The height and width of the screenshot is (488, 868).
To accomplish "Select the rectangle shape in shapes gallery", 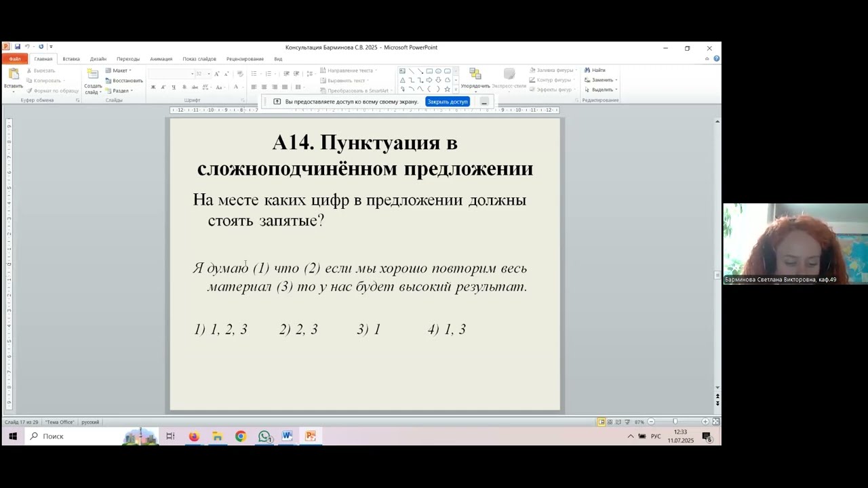I will pos(429,71).
